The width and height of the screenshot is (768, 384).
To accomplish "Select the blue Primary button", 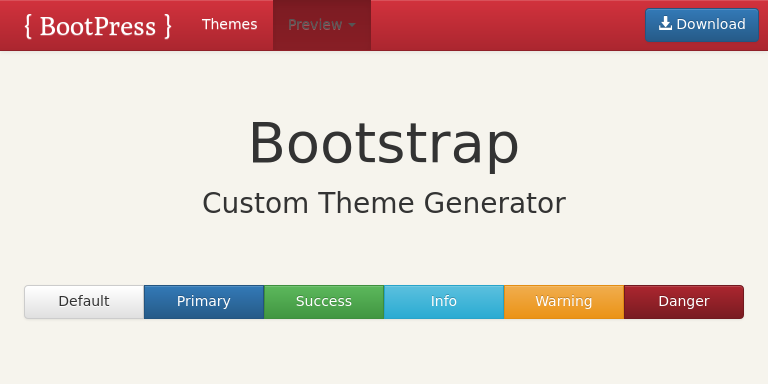I will click(x=204, y=301).
